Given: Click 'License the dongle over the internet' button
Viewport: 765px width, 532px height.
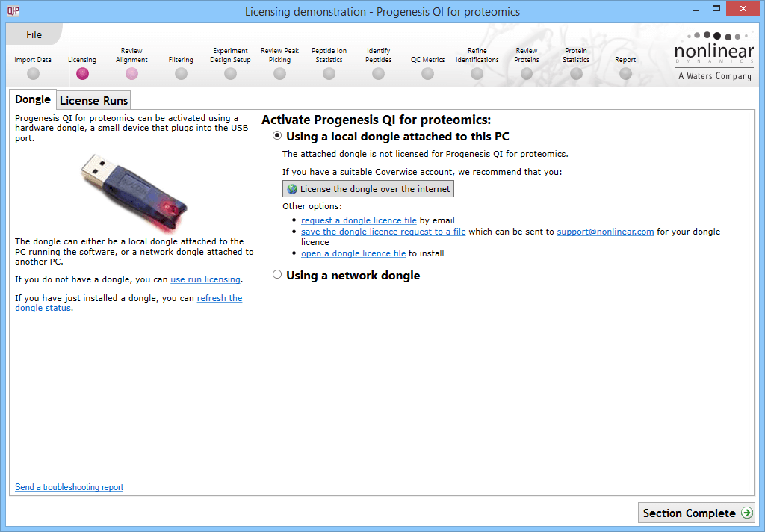Looking at the screenshot, I should pos(368,189).
